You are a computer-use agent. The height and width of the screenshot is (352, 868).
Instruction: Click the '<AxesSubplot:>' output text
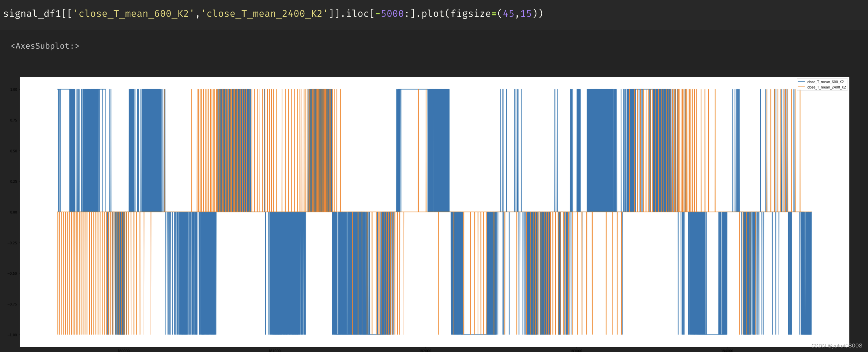coord(44,45)
